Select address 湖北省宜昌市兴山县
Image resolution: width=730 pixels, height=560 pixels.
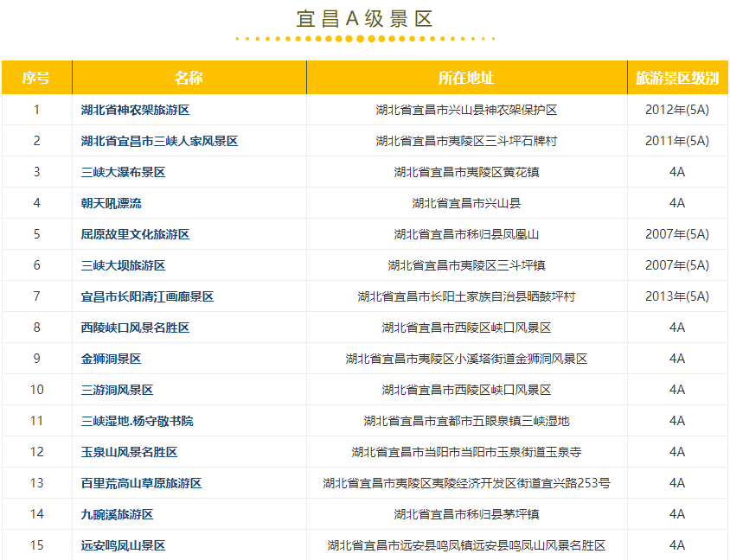[466, 203]
